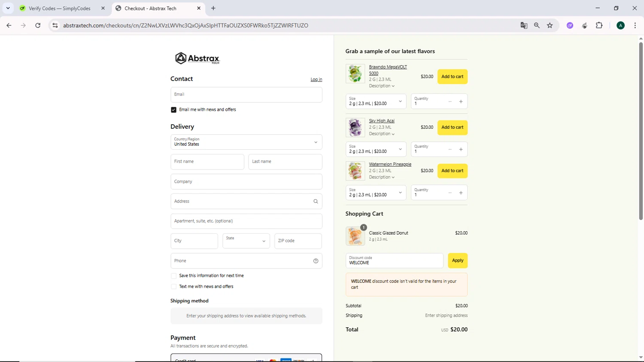Click the Address input field
Viewport: 644px width, 362px height.
(246, 201)
